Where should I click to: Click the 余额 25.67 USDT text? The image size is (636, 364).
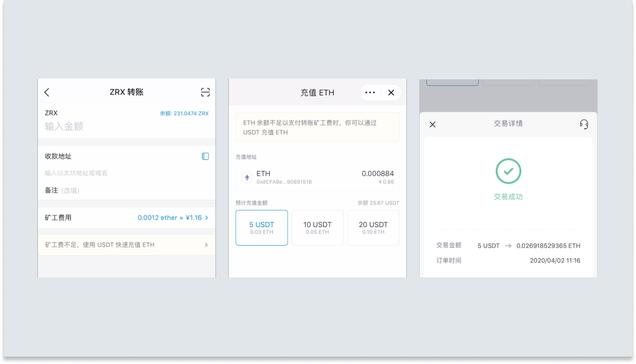(x=378, y=203)
